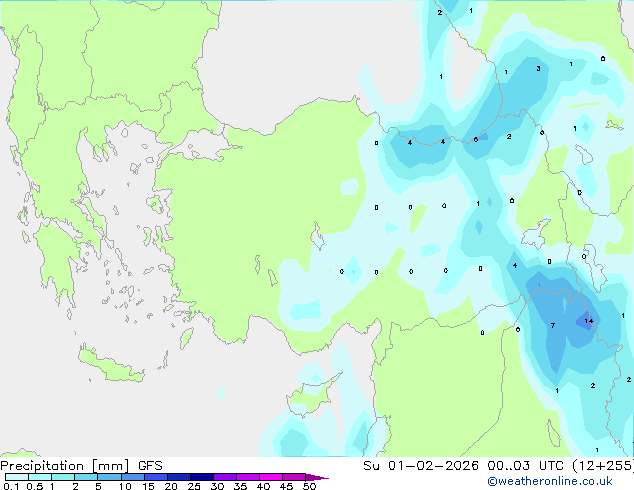
Task: Click the '3' precipitation value on the map
Action: [x=538, y=69]
